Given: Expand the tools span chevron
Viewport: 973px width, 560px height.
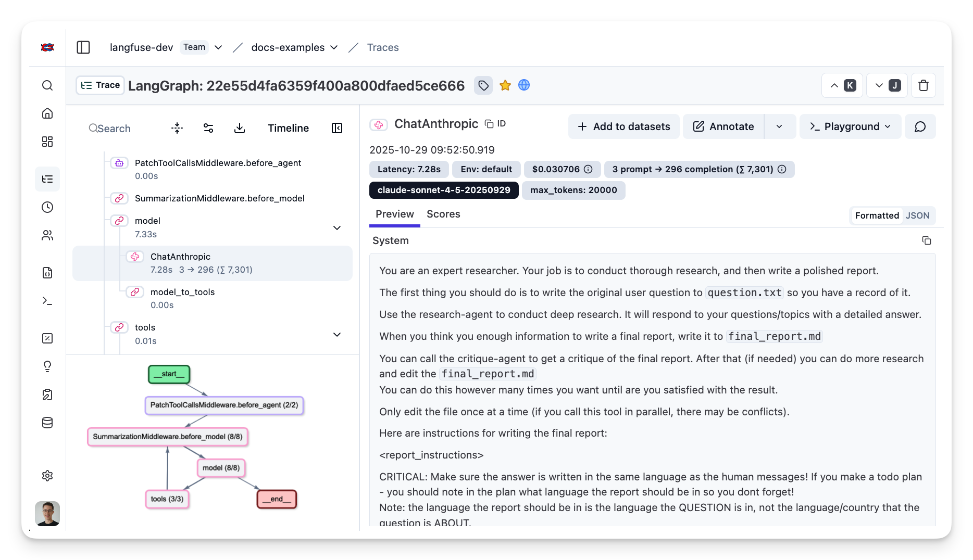Looking at the screenshot, I should (x=337, y=335).
